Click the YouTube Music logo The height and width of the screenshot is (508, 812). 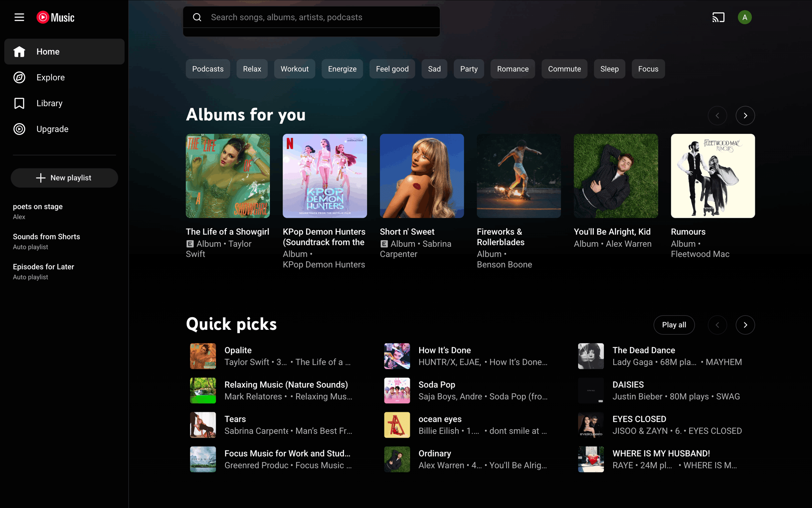[x=55, y=17]
